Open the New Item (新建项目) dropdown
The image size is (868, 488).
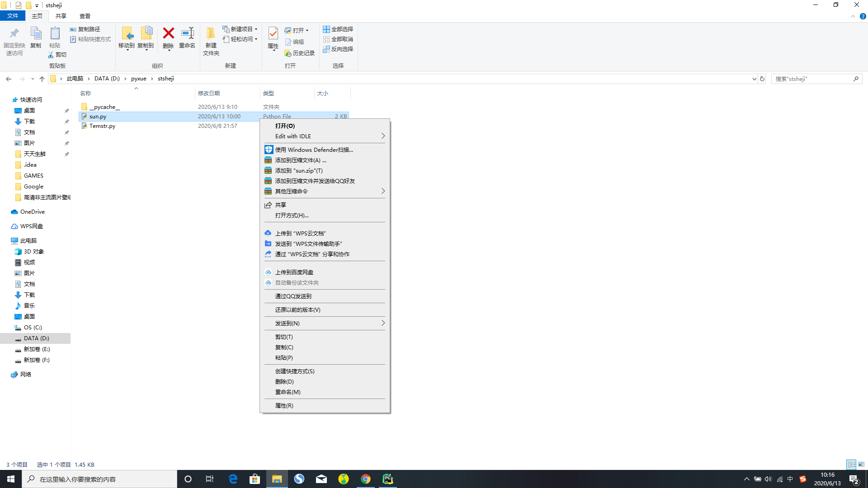tap(240, 29)
